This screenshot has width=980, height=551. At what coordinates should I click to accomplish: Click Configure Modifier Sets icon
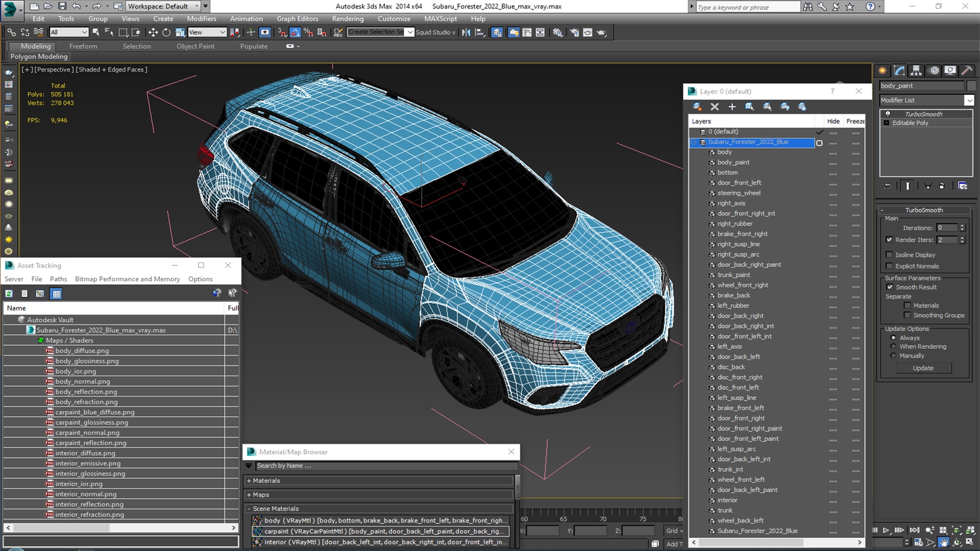[x=963, y=186]
